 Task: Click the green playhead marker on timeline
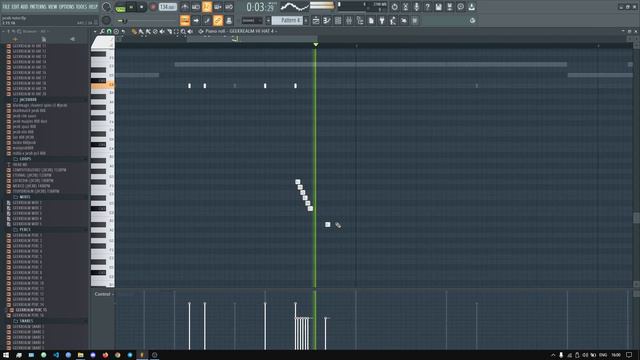(316, 44)
